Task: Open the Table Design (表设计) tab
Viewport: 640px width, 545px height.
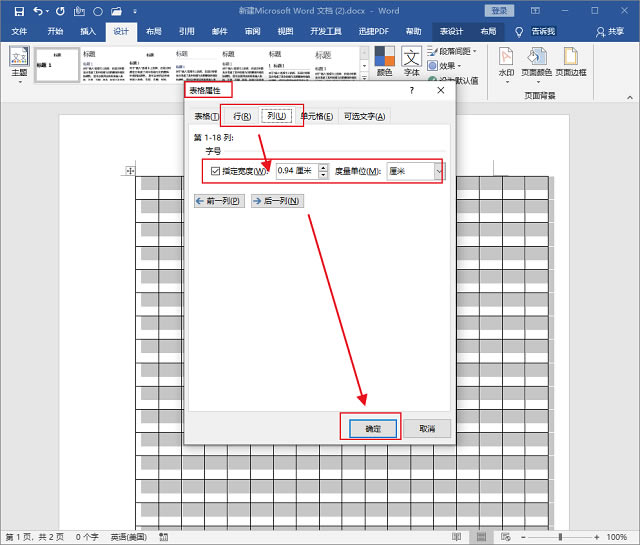Action: click(x=451, y=31)
